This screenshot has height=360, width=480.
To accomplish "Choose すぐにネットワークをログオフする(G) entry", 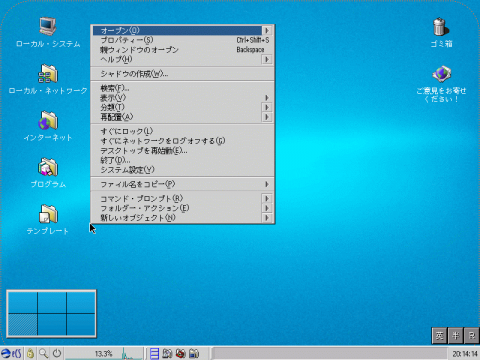I will pyautogui.click(x=182, y=141).
